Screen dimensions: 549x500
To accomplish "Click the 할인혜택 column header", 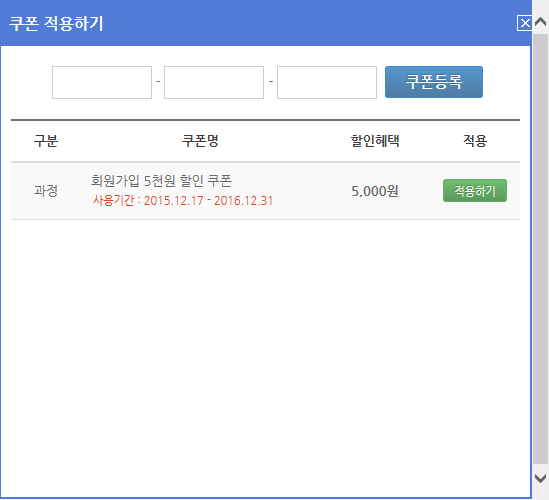I will (375, 141).
